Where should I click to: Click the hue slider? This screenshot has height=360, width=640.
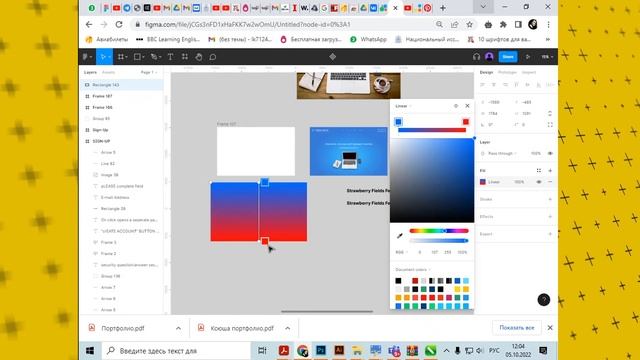[x=439, y=231]
